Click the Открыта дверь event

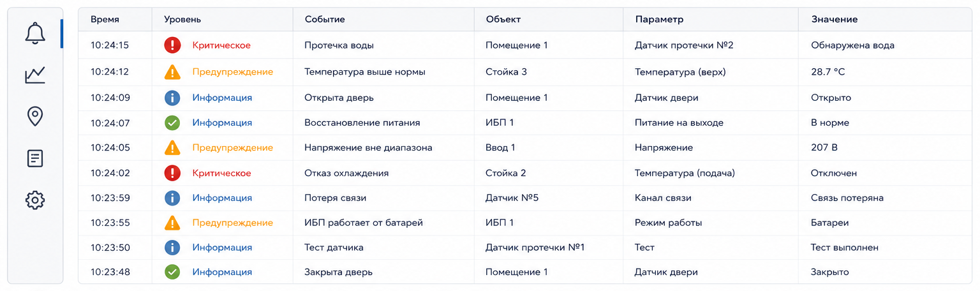click(339, 98)
